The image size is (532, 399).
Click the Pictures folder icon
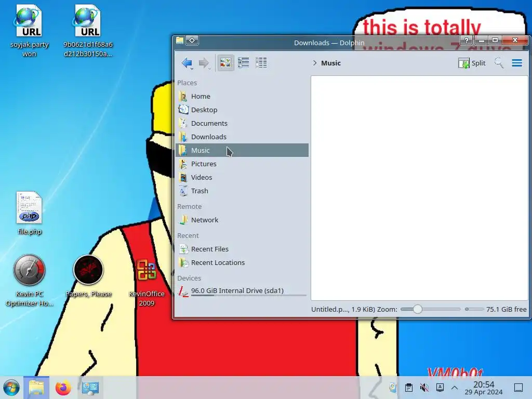(183, 164)
